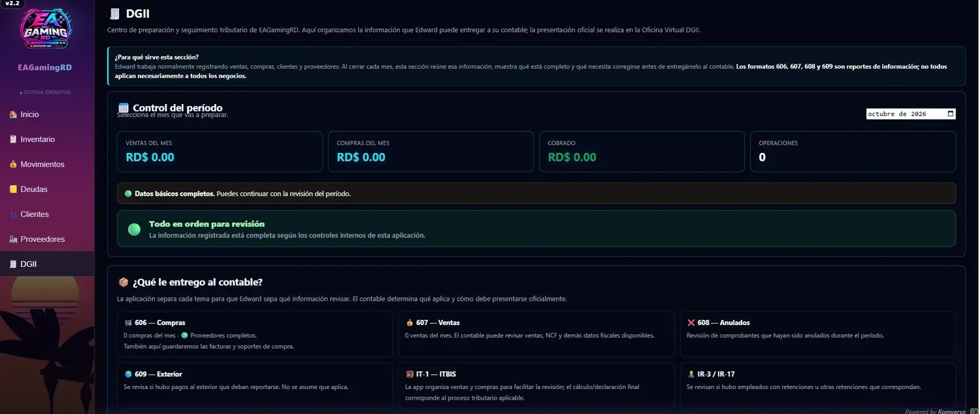The image size is (980, 414).
Task: Click the house icon beside Inicio
Action: [13, 114]
